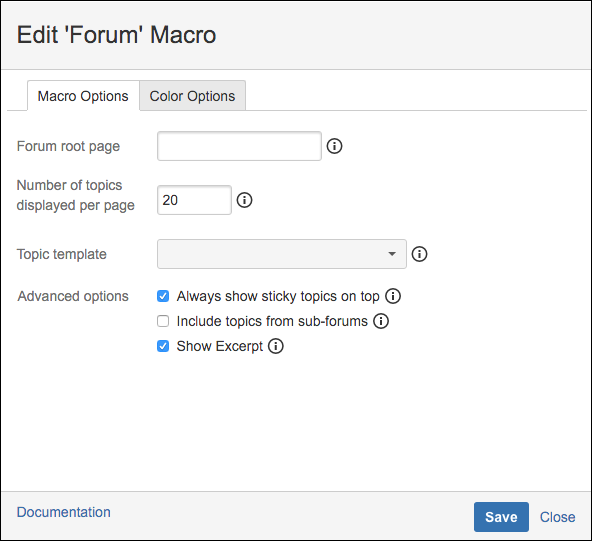Click info icon after sticky topics option

point(393,296)
